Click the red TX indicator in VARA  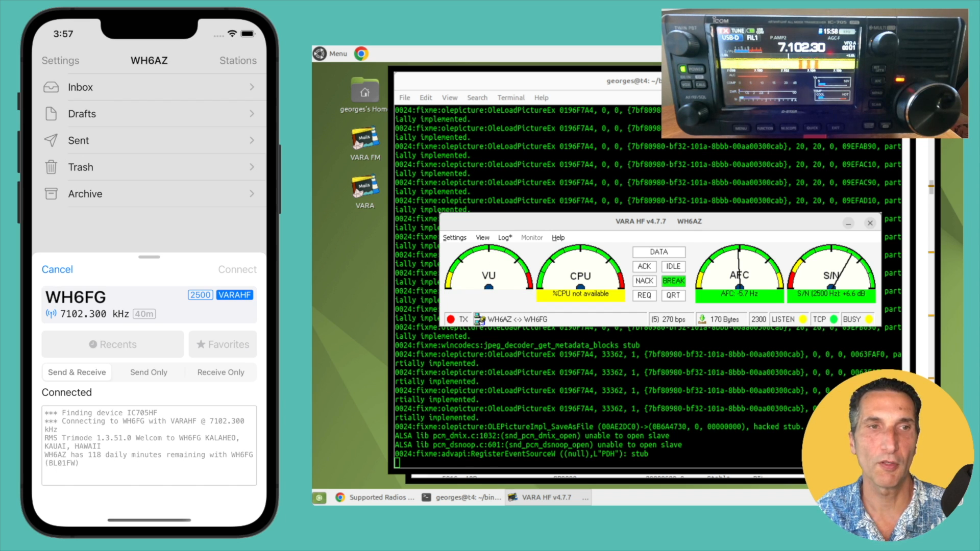click(x=451, y=319)
